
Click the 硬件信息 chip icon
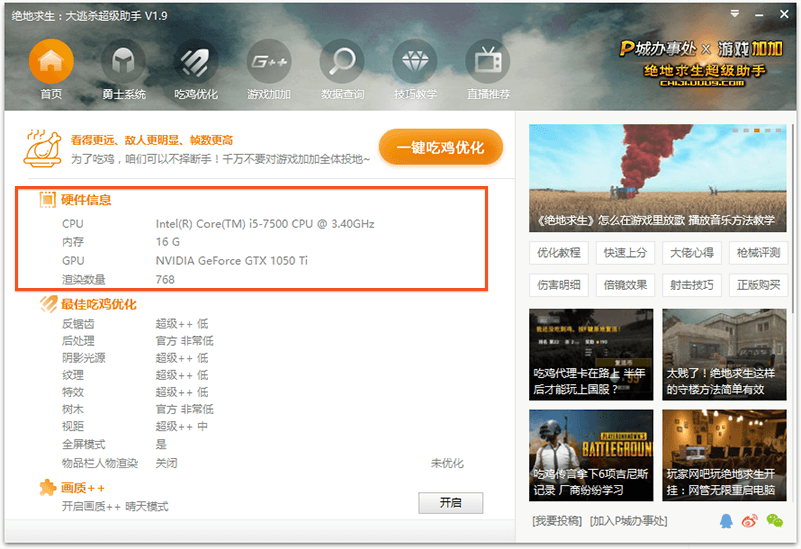48,199
